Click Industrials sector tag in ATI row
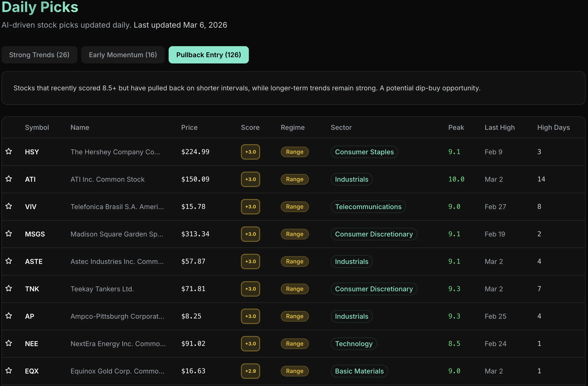 tap(352, 179)
